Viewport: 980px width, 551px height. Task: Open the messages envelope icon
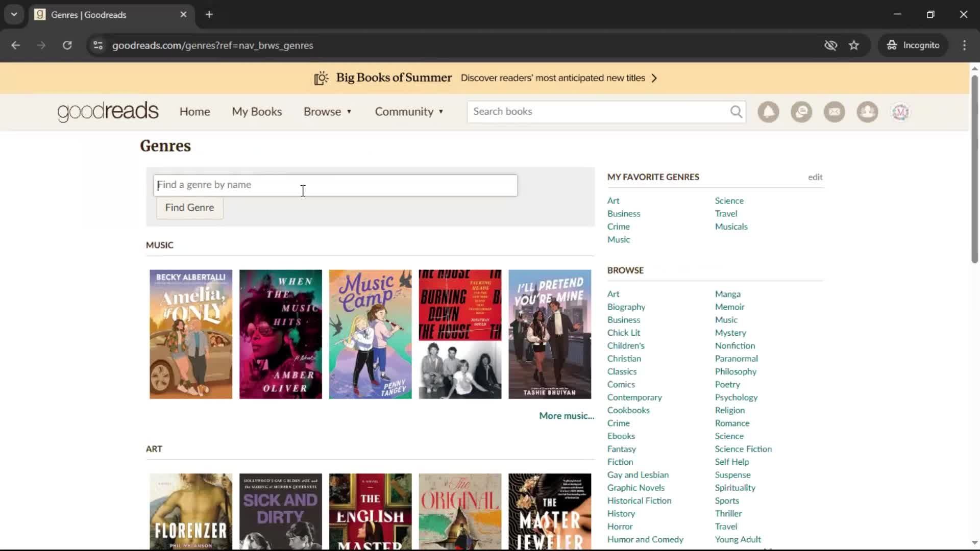point(835,112)
